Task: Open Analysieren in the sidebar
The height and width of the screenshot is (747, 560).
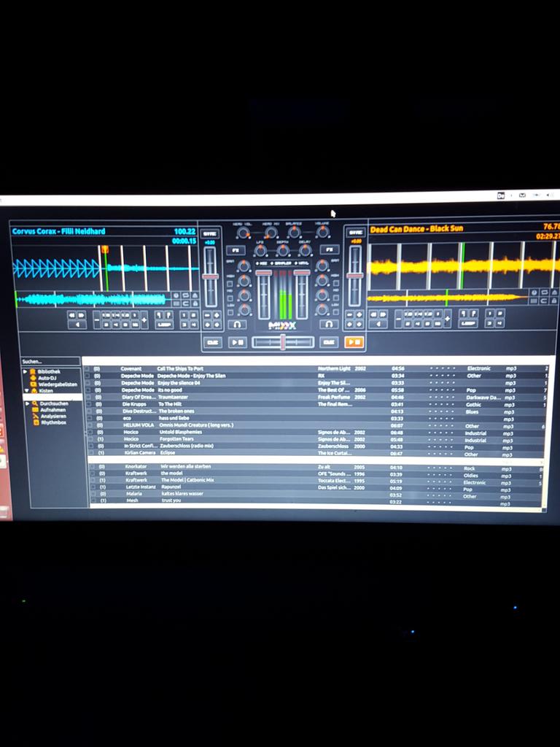Action: [x=53, y=416]
